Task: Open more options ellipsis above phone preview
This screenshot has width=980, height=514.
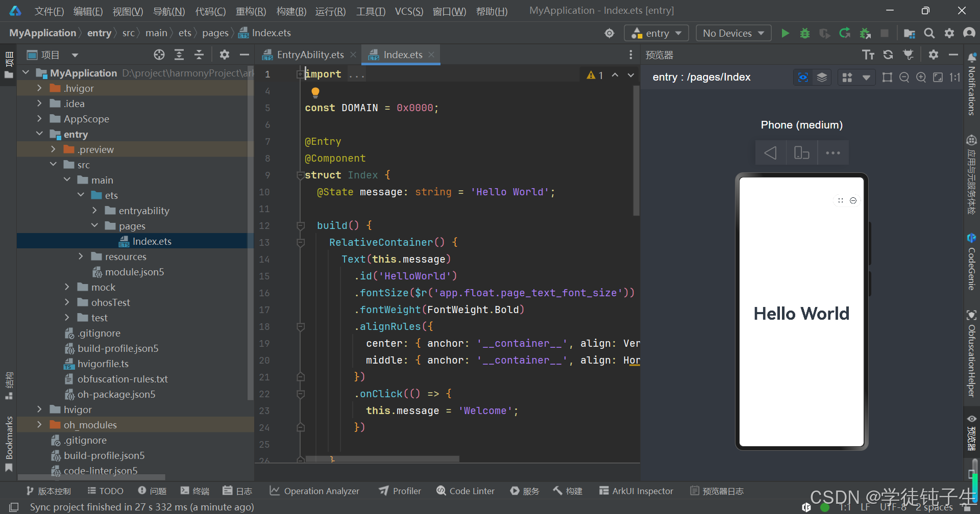Action: [x=833, y=153]
